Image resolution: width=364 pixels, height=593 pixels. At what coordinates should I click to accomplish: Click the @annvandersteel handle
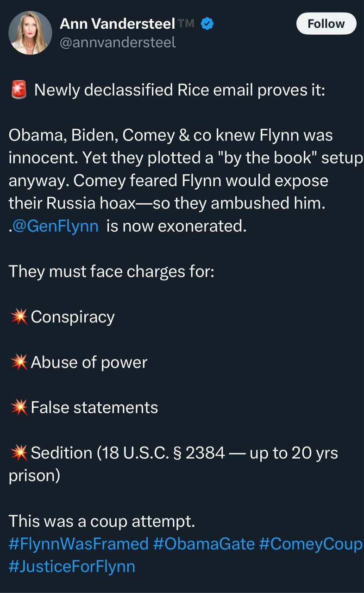click(x=118, y=43)
